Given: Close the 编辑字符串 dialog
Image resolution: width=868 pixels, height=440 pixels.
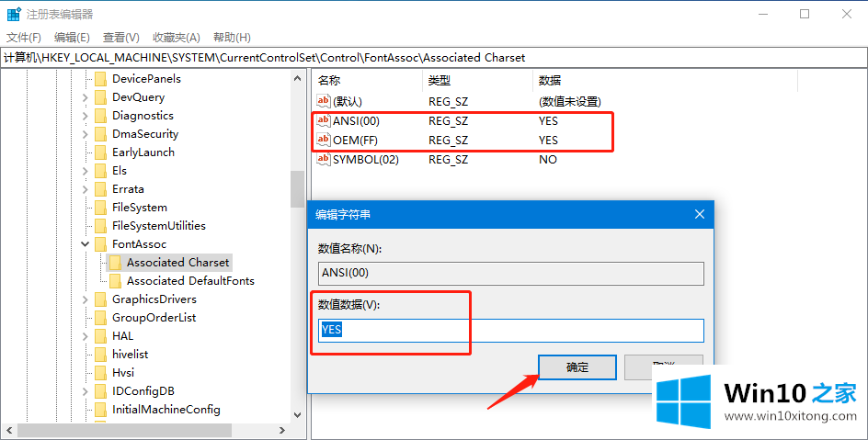Looking at the screenshot, I should click(x=700, y=214).
